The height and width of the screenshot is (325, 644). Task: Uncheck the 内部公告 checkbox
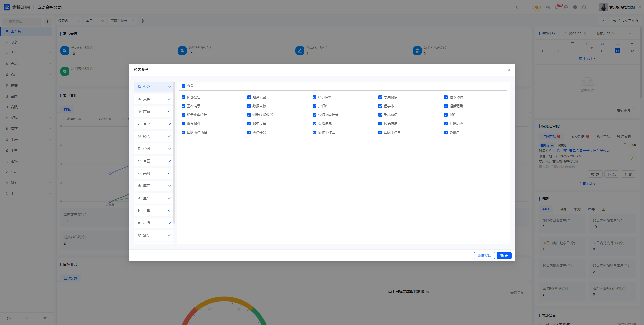(183, 97)
